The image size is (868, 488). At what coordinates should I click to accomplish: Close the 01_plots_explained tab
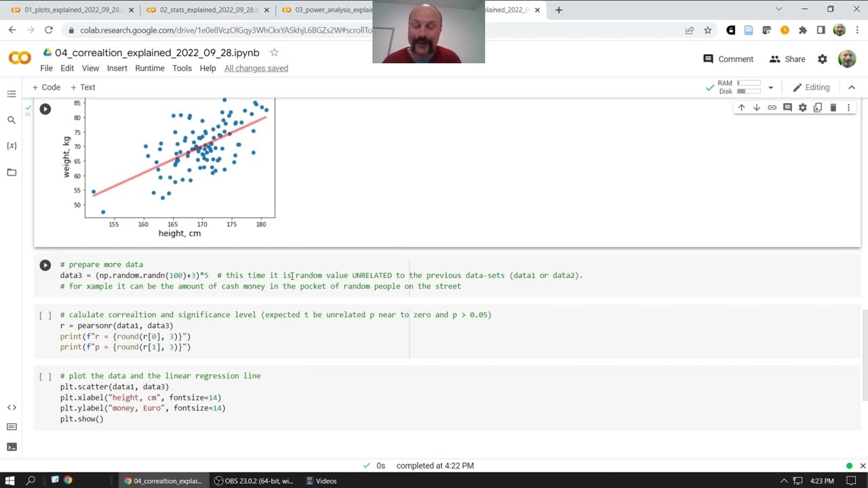tap(131, 10)
